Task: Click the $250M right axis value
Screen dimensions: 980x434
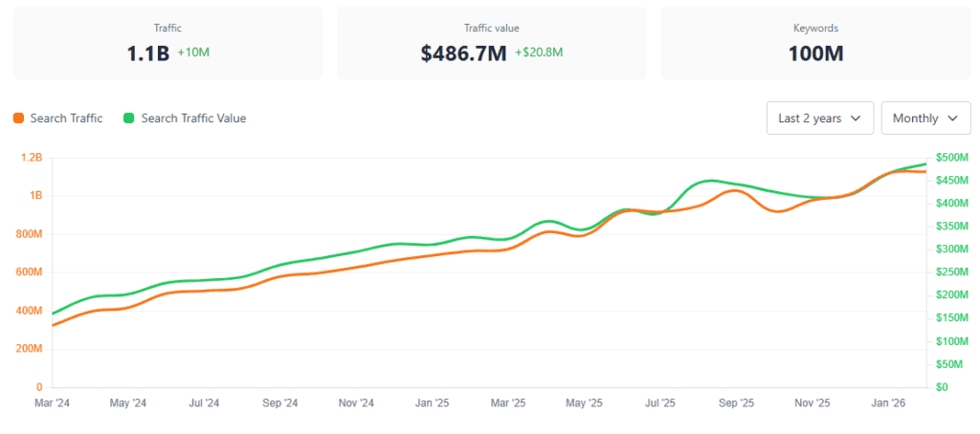Action: click(x=952, y=272)
